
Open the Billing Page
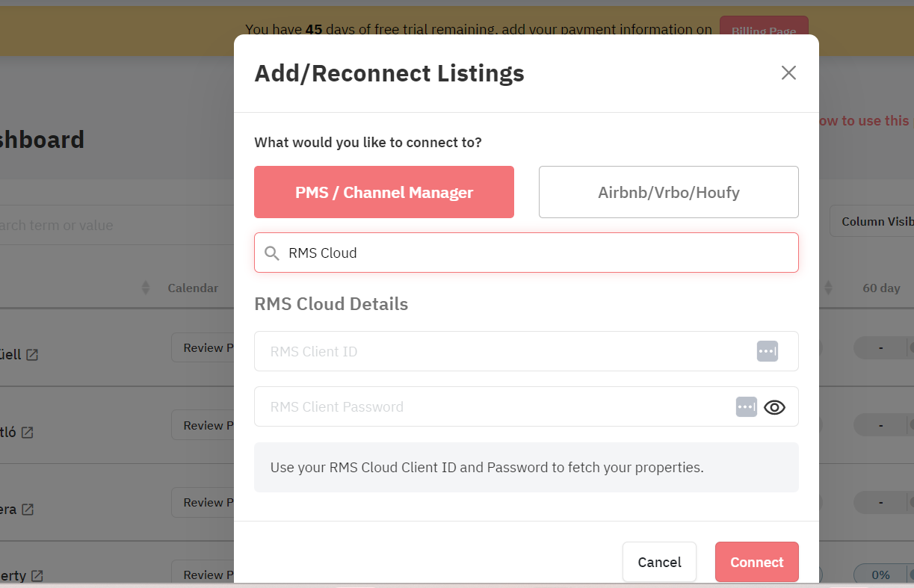pos(764,31)
